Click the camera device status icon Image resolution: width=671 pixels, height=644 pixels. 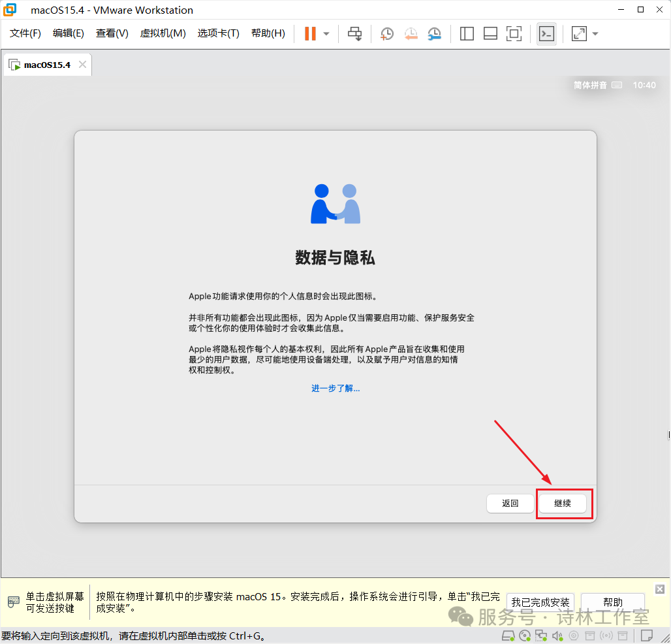(x=574, y=636)
